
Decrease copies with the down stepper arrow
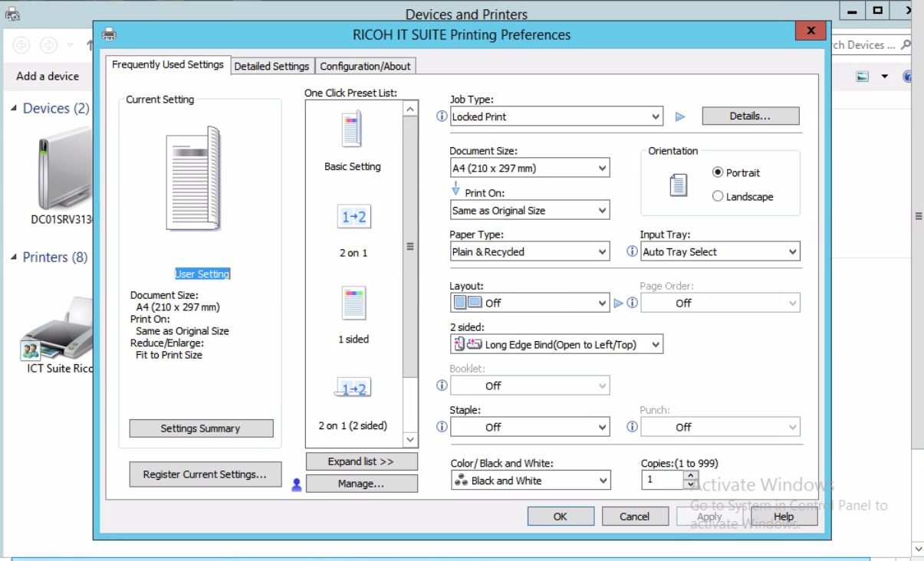[x=691, y=485]
